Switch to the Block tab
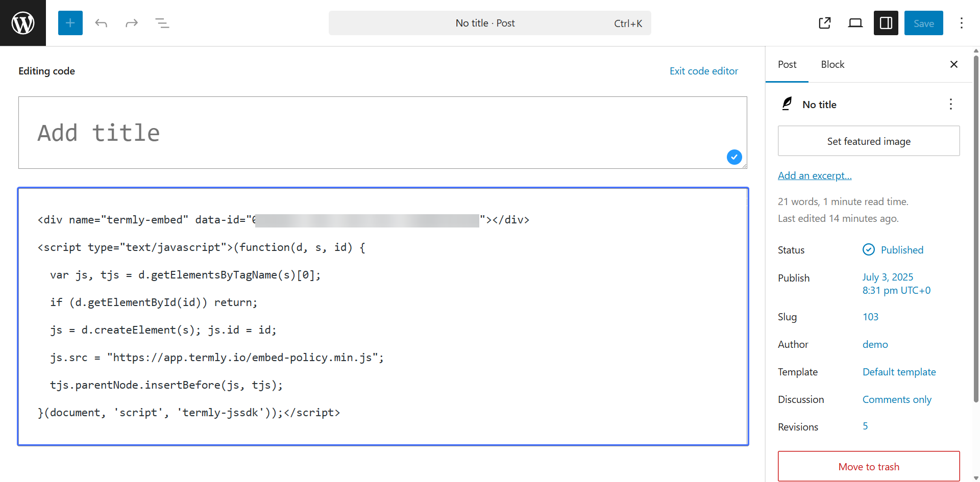 point(832,64)
